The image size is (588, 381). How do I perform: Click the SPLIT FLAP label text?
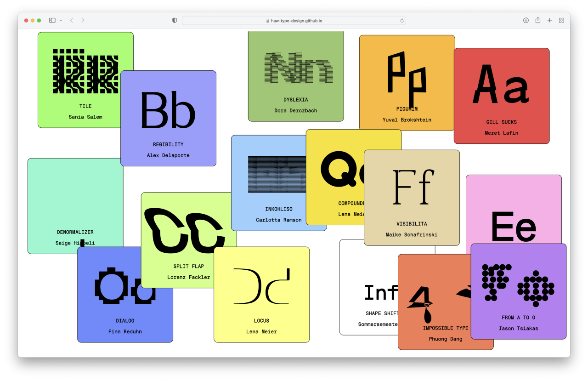(x=188, y=267)
